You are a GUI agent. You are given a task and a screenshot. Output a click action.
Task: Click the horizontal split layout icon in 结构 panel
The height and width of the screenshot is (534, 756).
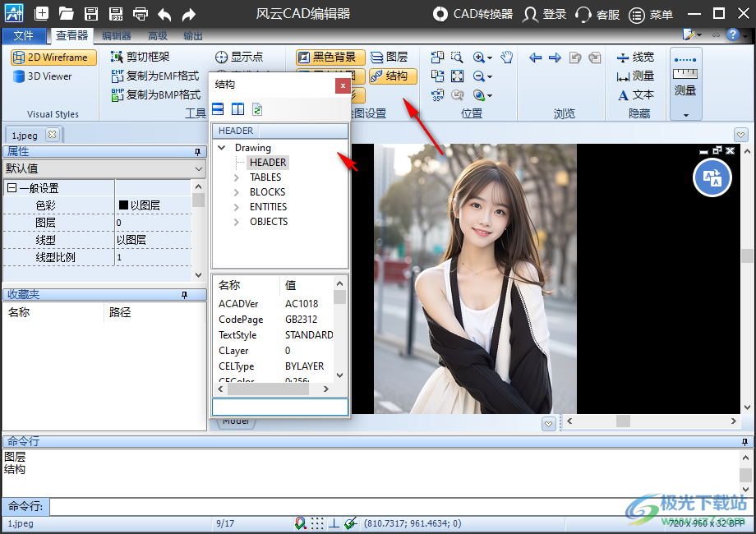(x=218, y=109)
